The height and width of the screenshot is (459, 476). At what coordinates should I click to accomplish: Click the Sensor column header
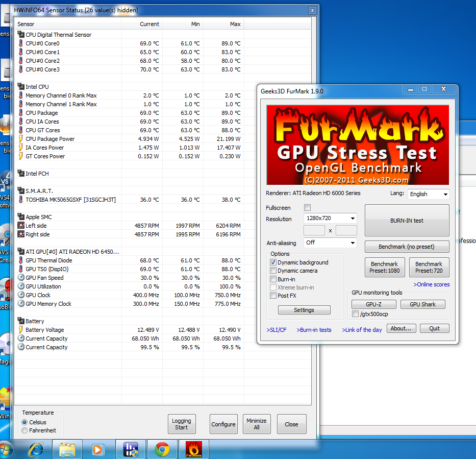68,24
